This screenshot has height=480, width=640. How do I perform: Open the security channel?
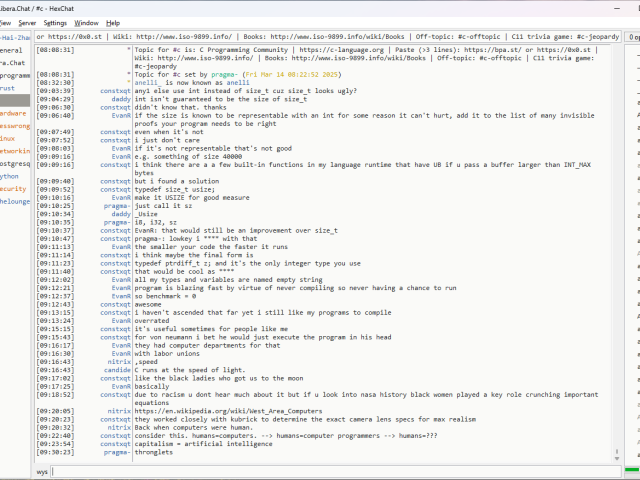[13, 188]
